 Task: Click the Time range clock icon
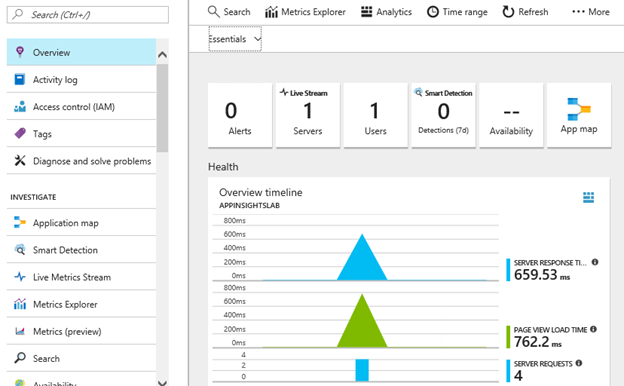[x=433, y=12]
